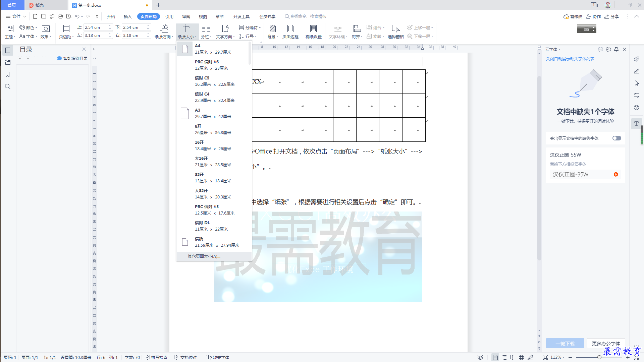This screenshot has height=362, width=644.
Task: Click the 分享 share button
Action: [612, 16]
